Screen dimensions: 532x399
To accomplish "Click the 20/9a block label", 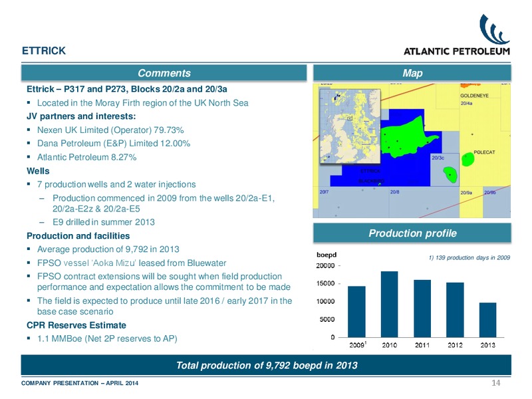I will tap(466, 193).
